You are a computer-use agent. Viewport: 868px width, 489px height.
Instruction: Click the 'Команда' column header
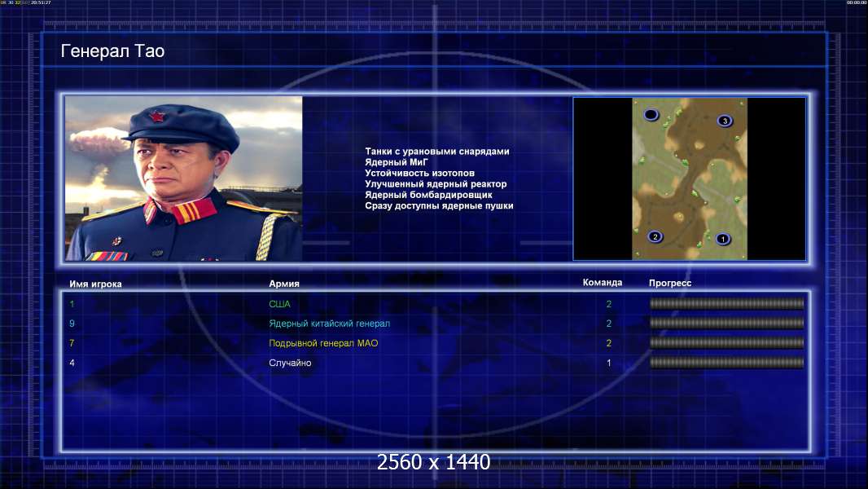(x=603, y=283)
